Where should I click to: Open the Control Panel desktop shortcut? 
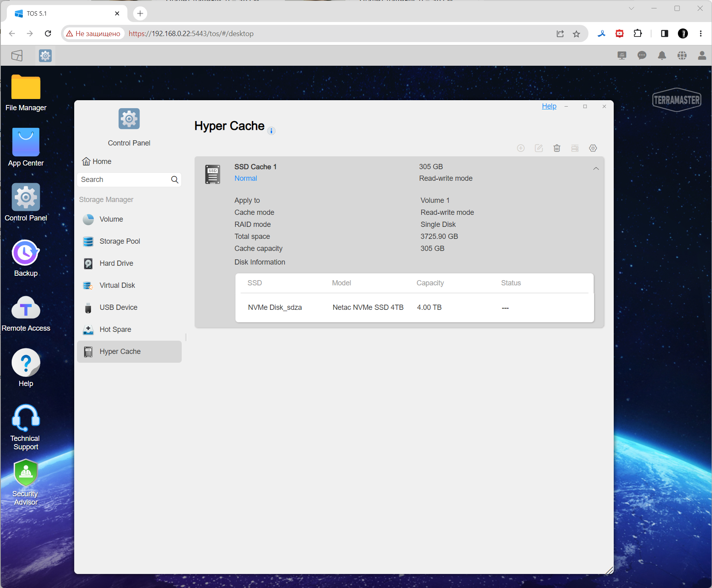point(26,202)
